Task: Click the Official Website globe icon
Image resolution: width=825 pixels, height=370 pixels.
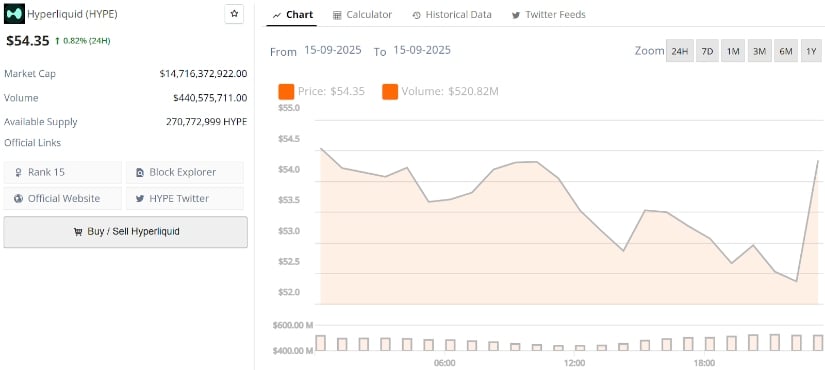Action: (18, 198)
